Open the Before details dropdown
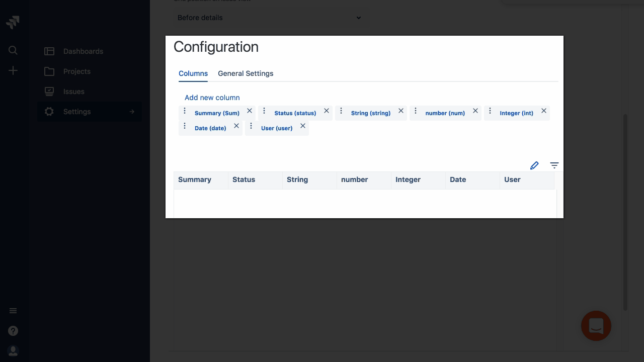Screen dimensions: 644x362 [269, 18]
